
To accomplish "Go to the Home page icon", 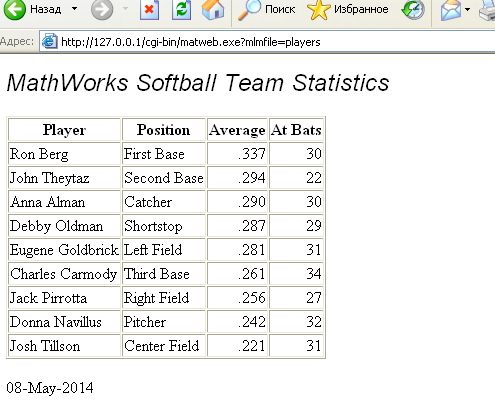I will pyautogui.click(x=213, y=9).
